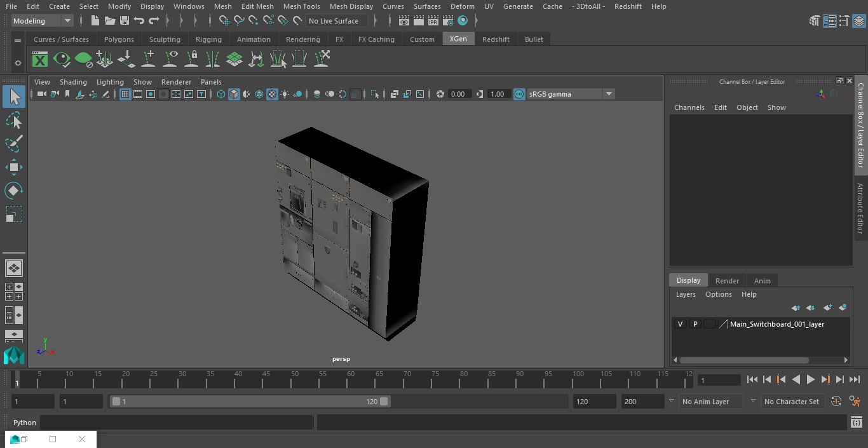Select the Move tool in the toolbox

tap(13, 168)
